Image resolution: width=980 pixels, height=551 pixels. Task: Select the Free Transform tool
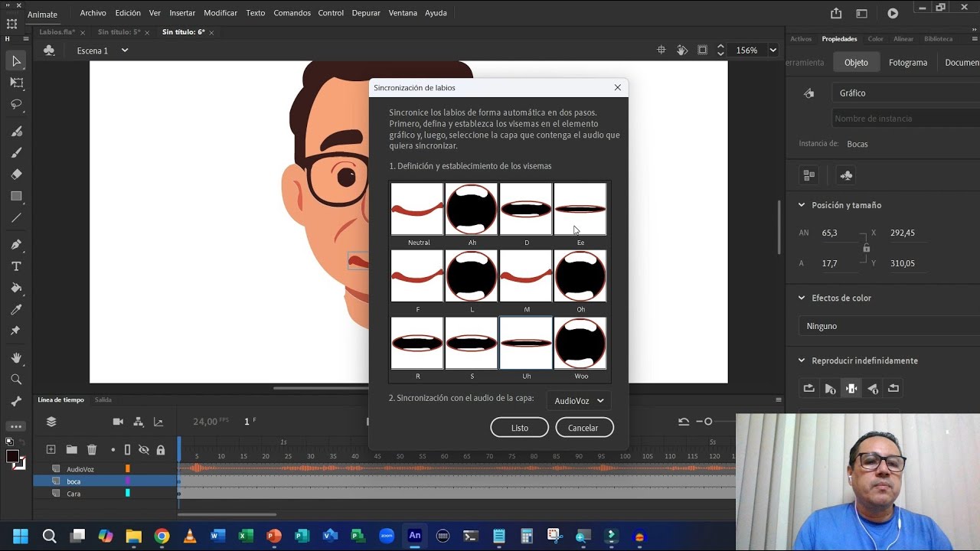(x=16, y=83)
